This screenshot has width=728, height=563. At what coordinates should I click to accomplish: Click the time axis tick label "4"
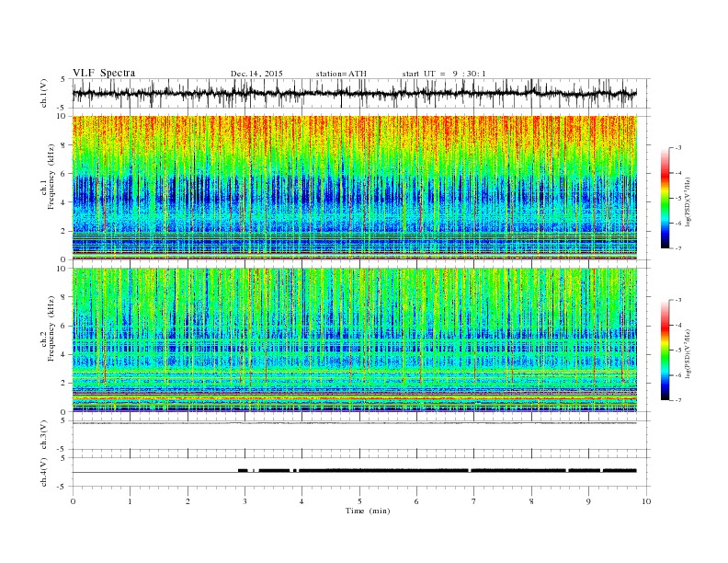302,501
